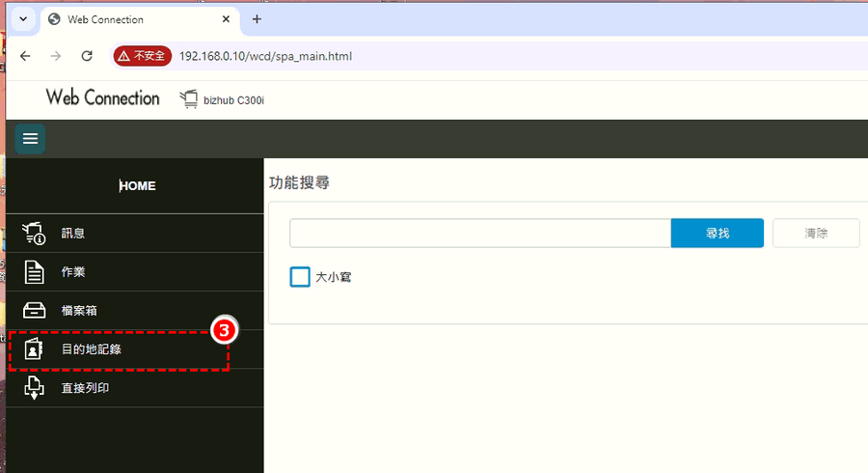Screen dimensions: 868x473
Task: Click the 目的地記錄 address book icon
Action: [34, 349]
